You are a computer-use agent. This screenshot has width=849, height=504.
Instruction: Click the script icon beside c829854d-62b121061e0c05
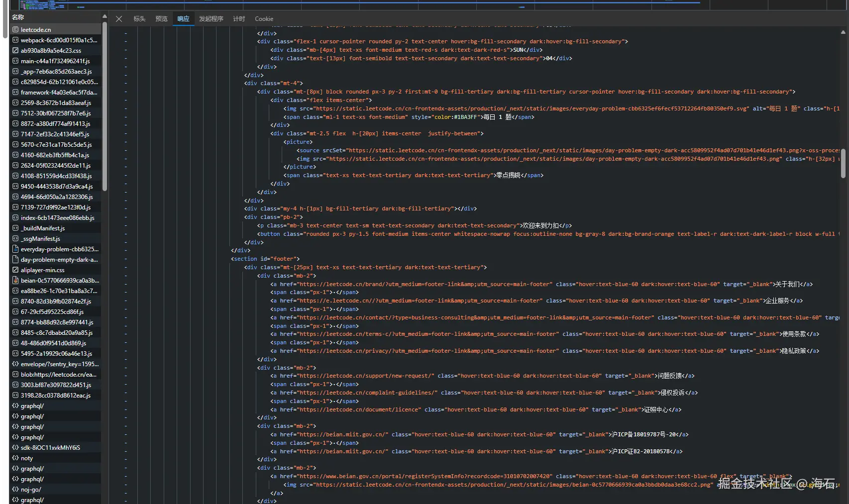coord(15,82)
